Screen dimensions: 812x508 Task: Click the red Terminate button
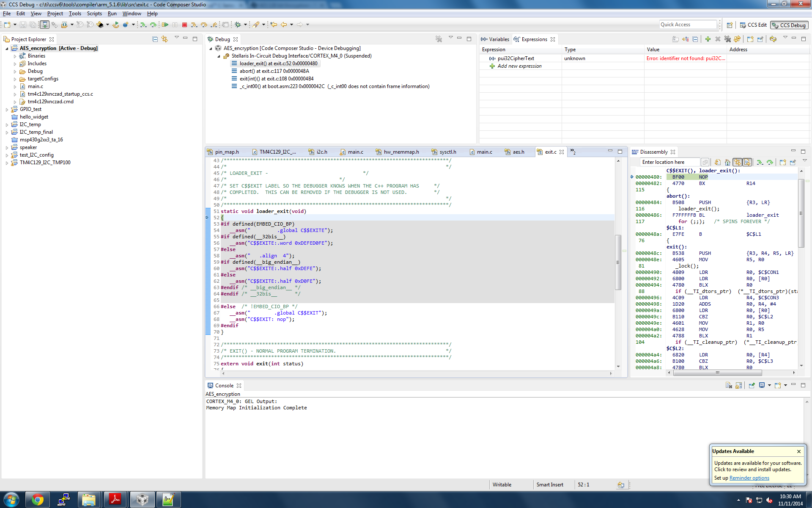184,25
